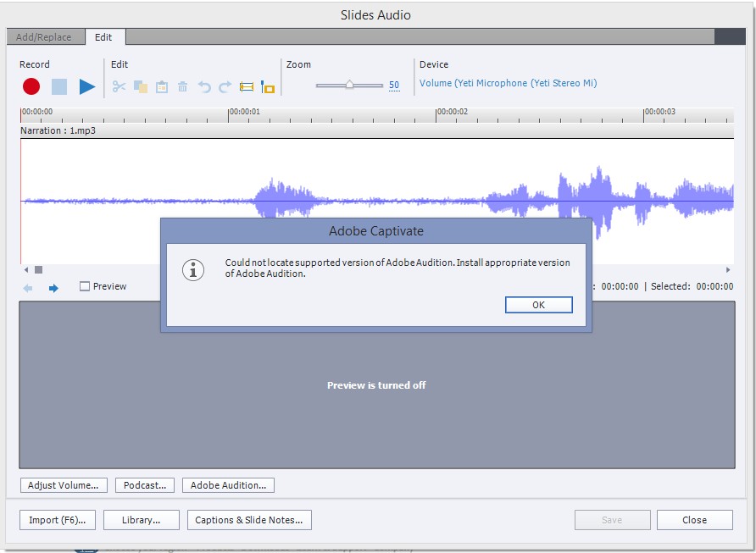The image size is (756, 553).
Task: Copy the selected audio
Action: (x=141, y=86)
